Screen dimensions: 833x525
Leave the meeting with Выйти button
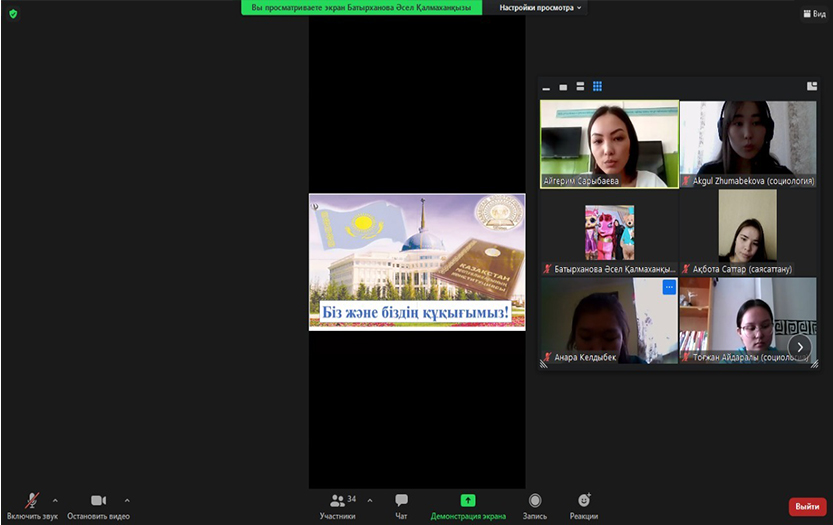coord(807,507)
